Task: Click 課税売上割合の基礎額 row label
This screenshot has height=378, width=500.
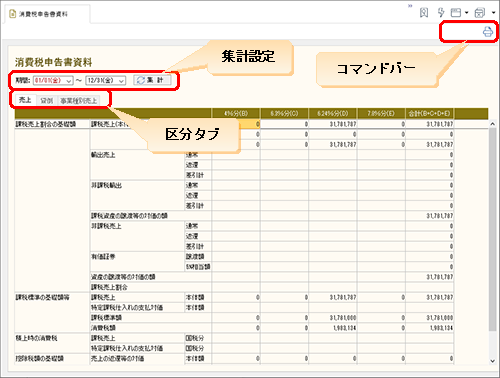Action: [x=46, y=124]
